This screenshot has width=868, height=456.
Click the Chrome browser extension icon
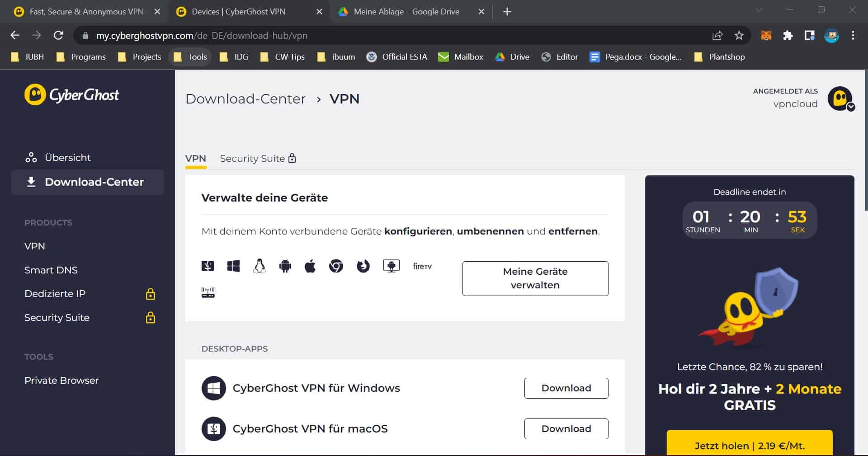pos(336,266)
